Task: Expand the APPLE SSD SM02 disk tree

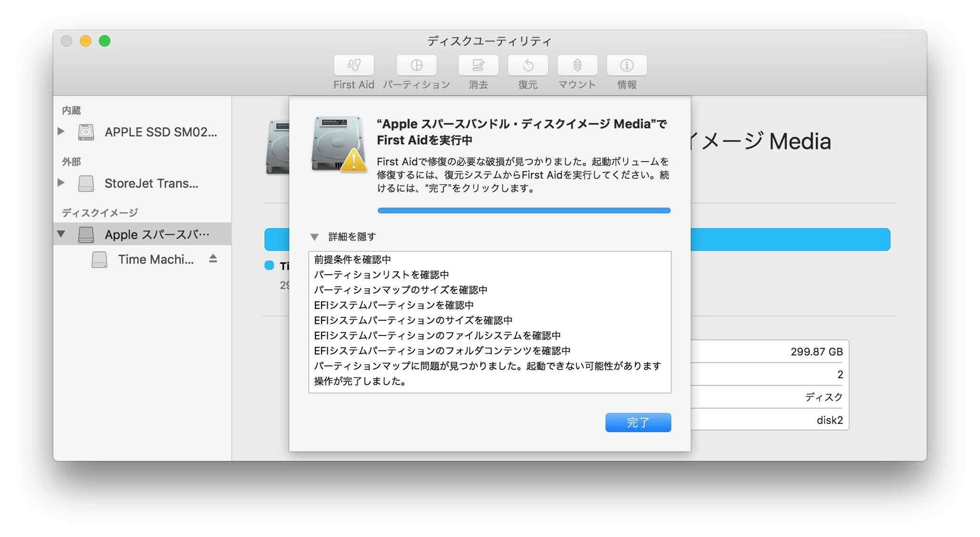Action: pyautogui.click(x=61, y=131)
